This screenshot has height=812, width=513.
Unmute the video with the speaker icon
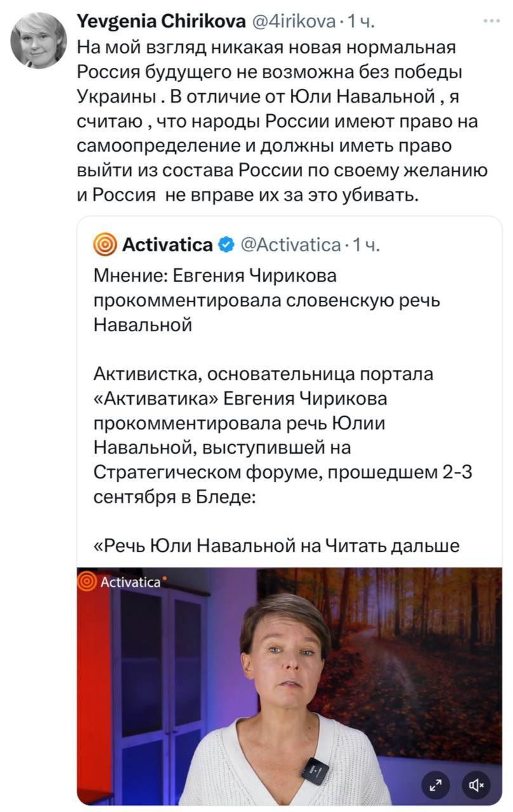(x=476, y=785)
